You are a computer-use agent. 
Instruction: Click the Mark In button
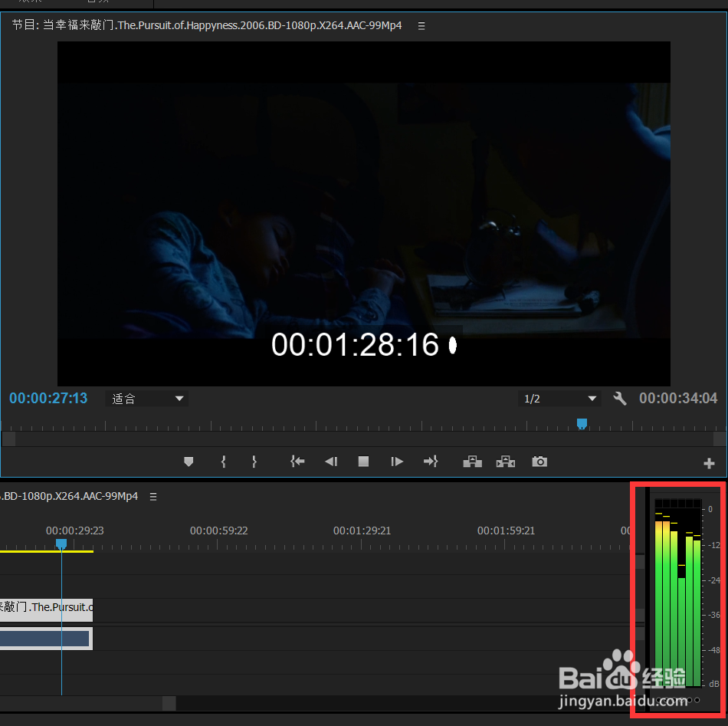(223, 462)
